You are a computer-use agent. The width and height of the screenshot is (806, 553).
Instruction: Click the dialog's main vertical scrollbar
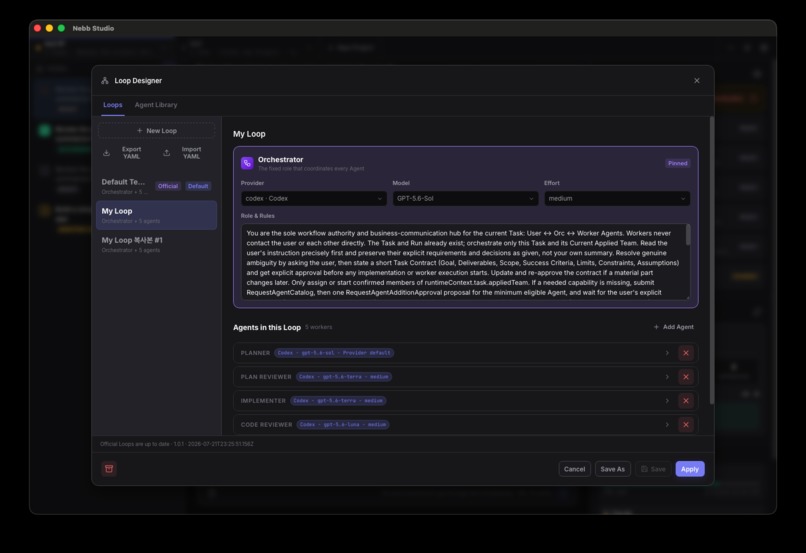pos(712,261)
